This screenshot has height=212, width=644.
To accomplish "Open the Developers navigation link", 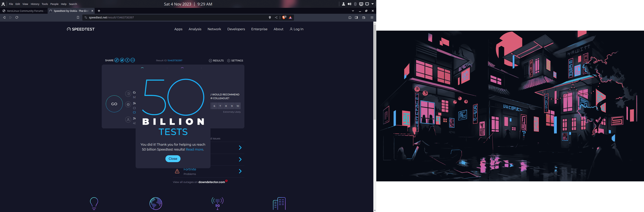I will 236,29.
